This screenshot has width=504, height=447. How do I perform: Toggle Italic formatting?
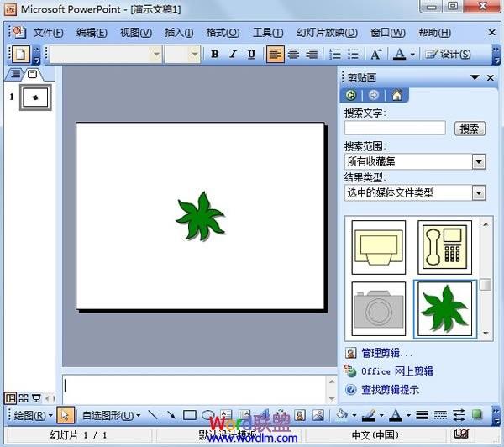pyautogui.click(x=233, y=54)
